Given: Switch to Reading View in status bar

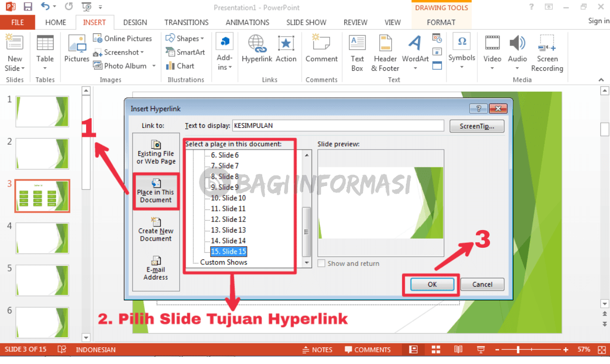Looking at the screenshot, I should 458,349.
